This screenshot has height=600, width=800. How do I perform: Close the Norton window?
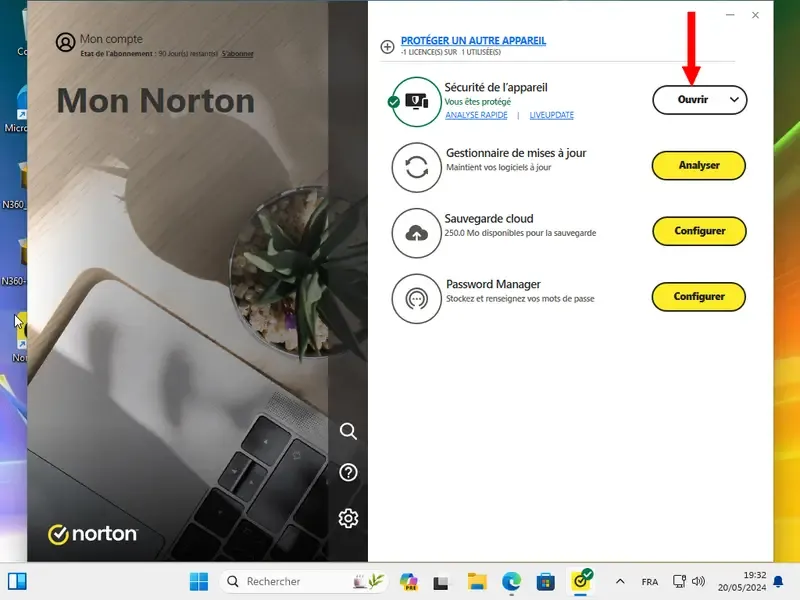pos(755,15)
